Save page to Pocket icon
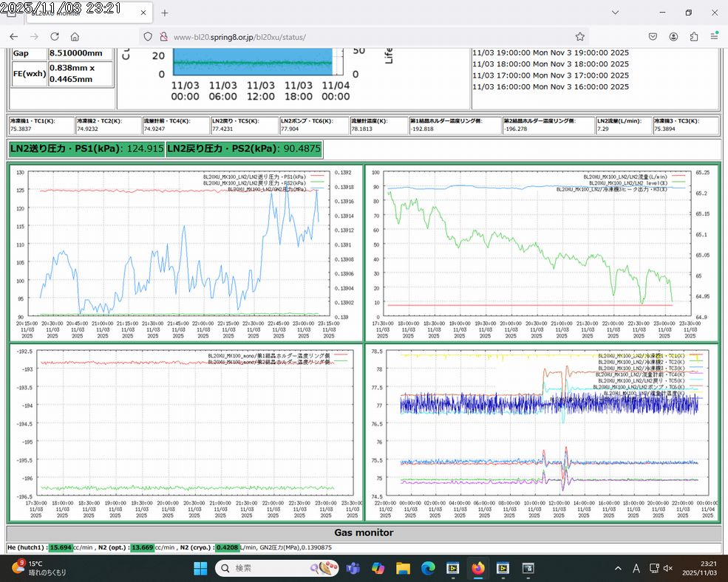The image size is (728, 582). pyautogui.click(x=653, y=36)
